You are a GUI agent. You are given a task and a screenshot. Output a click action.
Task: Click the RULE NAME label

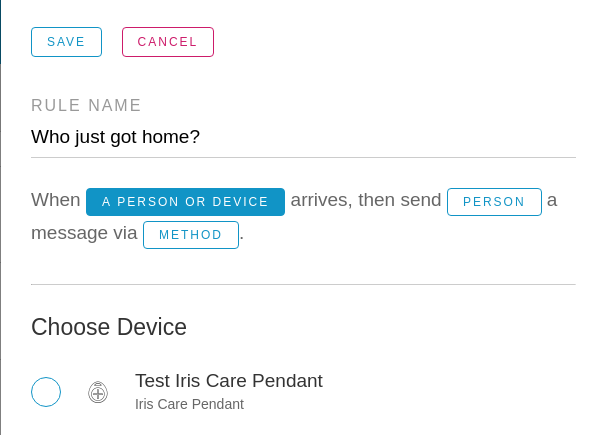click(86, 105)
